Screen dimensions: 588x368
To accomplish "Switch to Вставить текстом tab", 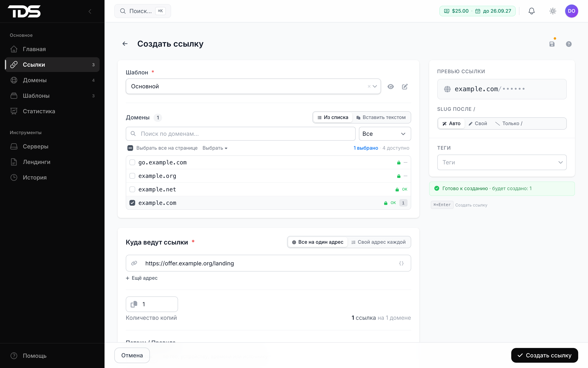I will (x=381, y=117).
